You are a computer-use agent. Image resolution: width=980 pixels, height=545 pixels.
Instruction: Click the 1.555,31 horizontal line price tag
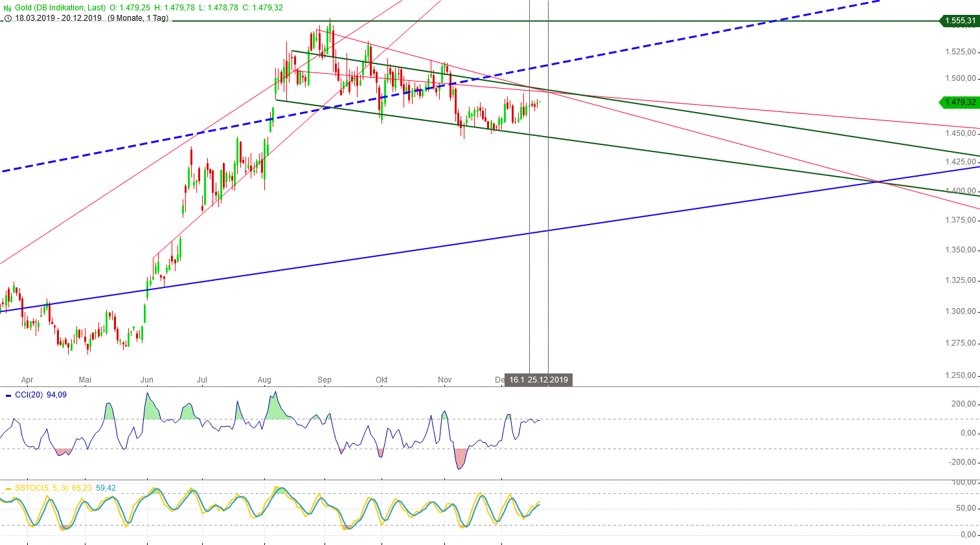(x=959, y=21)
